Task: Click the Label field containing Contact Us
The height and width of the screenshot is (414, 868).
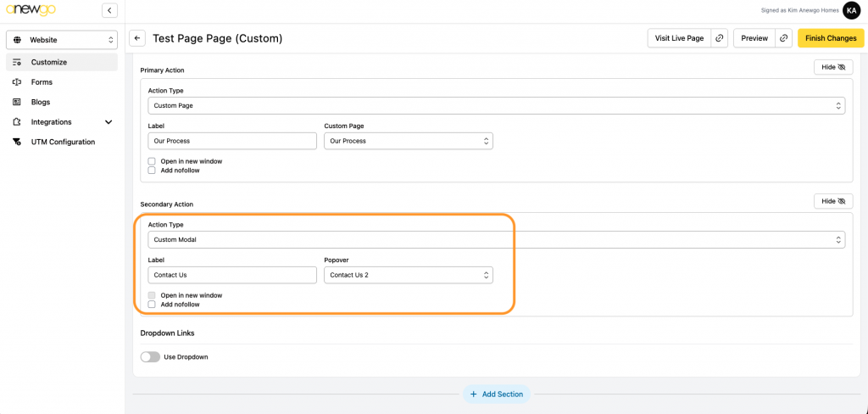Action: coord(231,275)
